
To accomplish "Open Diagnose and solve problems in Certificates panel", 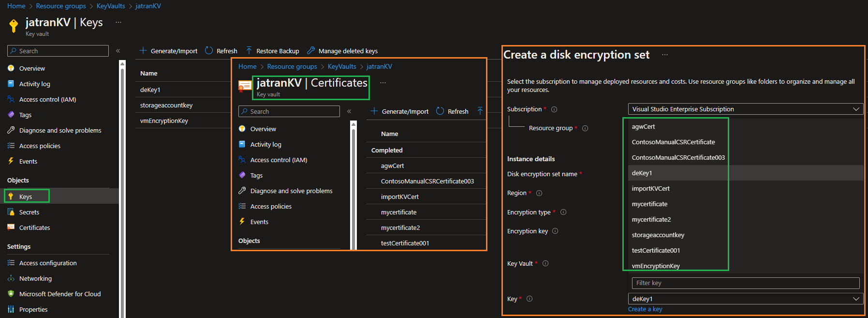I will [x=291, y=191].
